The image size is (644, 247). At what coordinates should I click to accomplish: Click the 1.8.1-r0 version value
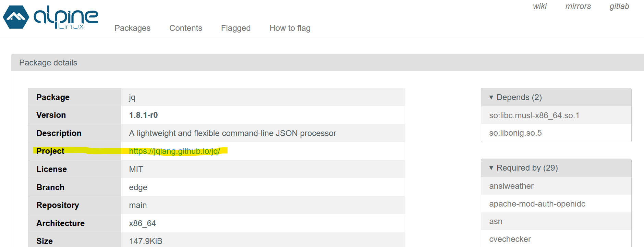[143, 115]
